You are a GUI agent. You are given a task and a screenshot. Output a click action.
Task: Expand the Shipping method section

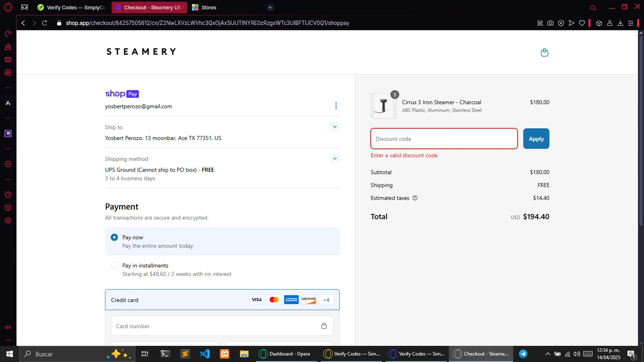(x=335, y=158)
